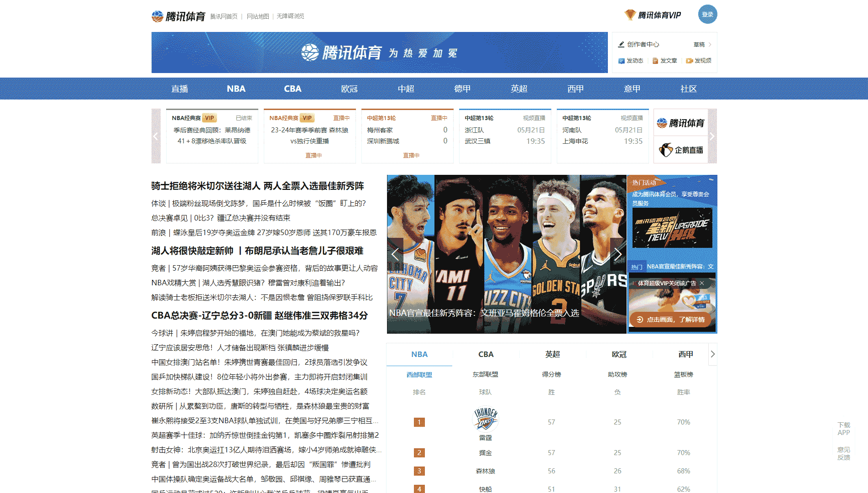Select the 篮板榜 sub-tab

coord(684,374)
